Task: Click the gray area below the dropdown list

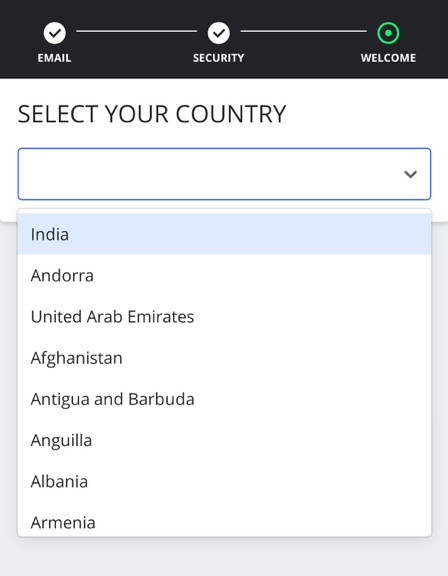Action: click(x=224, y=557)
